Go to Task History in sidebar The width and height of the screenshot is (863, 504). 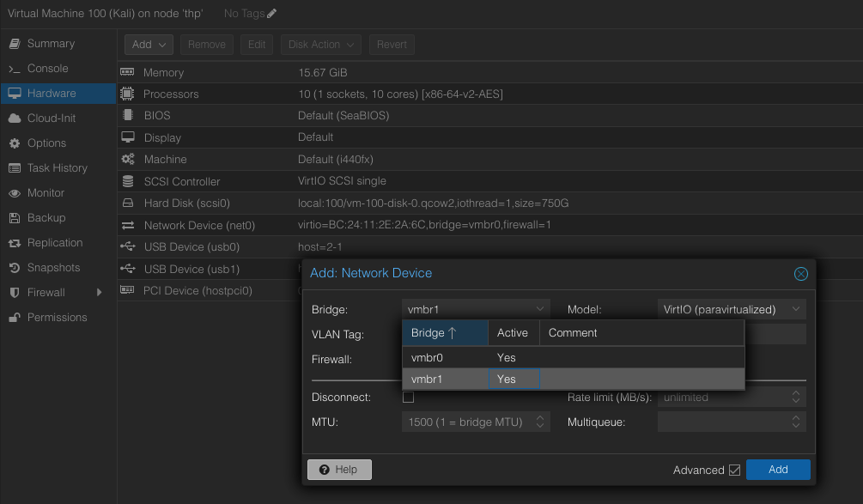point(57,168)
